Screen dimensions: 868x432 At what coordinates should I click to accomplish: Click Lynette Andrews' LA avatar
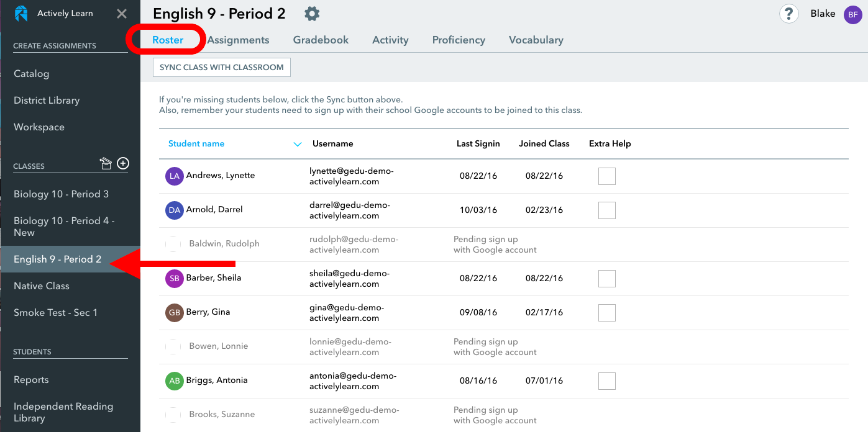(175, 176)
